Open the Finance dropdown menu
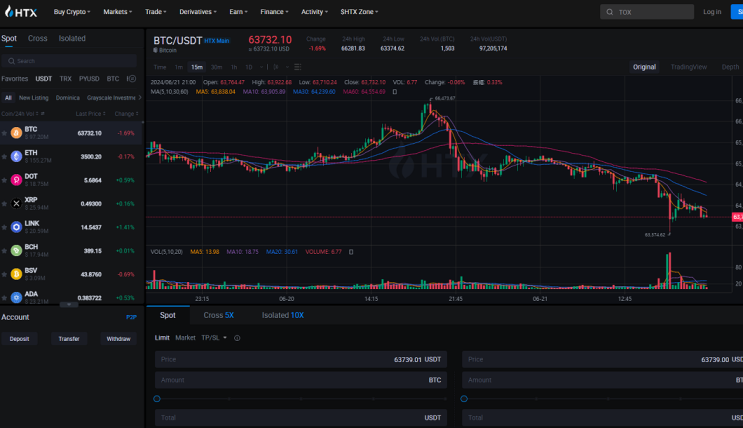This screenshot has width=743, height=428. (274, 12)
